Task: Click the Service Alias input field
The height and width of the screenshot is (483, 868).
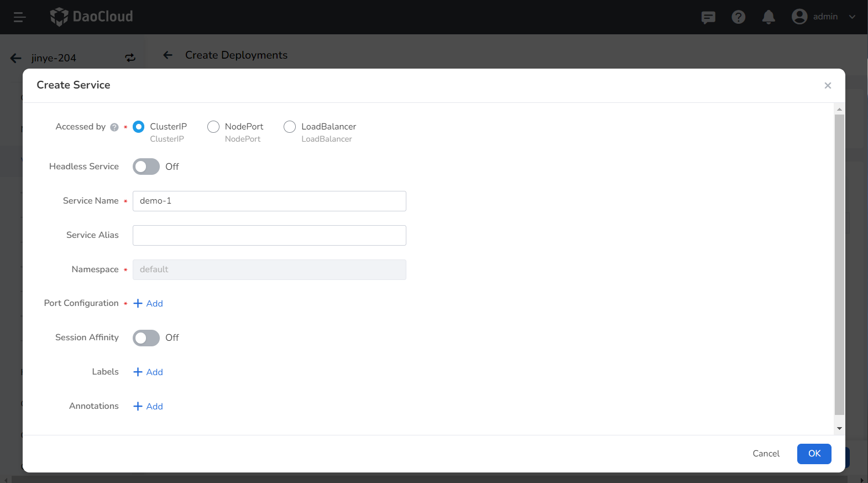Action: tap(269, 236)
